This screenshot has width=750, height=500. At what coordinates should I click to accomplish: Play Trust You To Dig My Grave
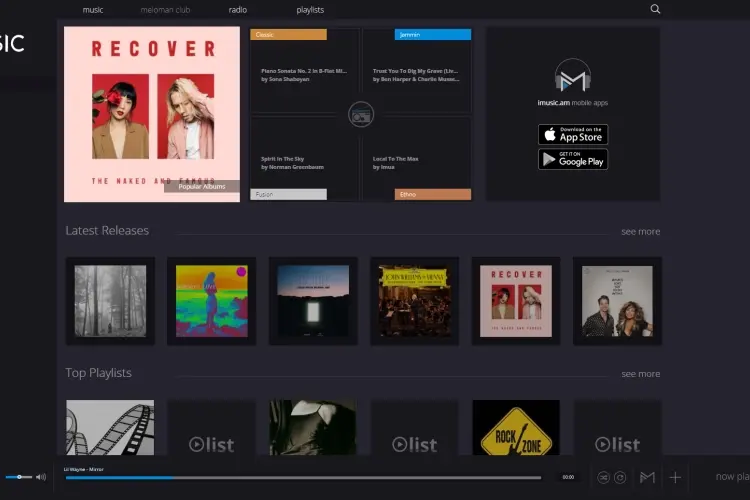416,75
